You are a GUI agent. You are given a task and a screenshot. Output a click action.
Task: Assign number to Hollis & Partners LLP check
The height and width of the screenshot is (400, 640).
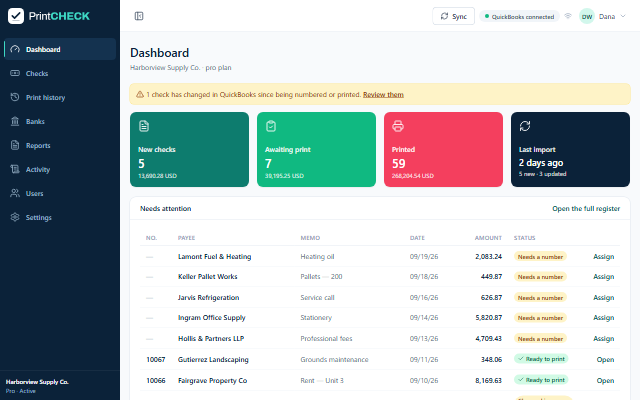point(603,338)
